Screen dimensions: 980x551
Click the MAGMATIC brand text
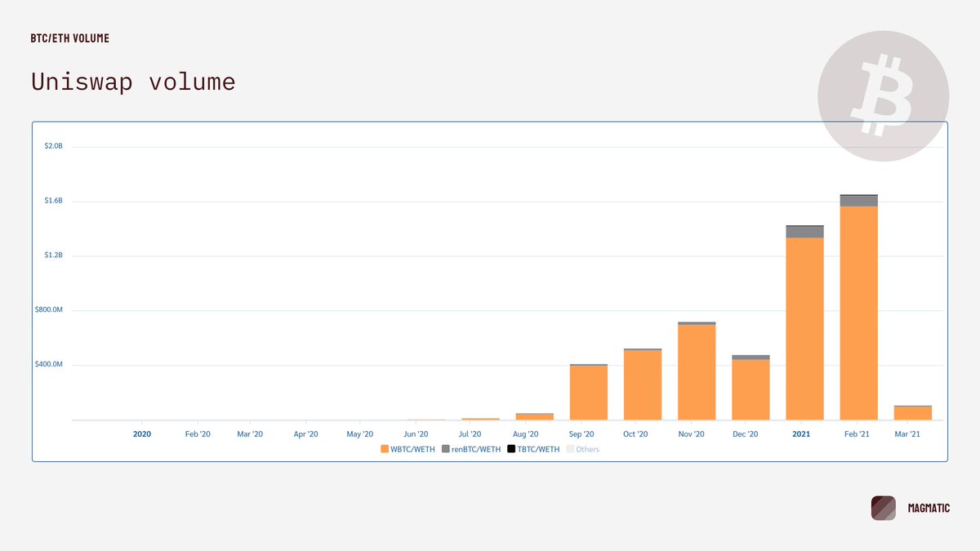tap(929, 508)
